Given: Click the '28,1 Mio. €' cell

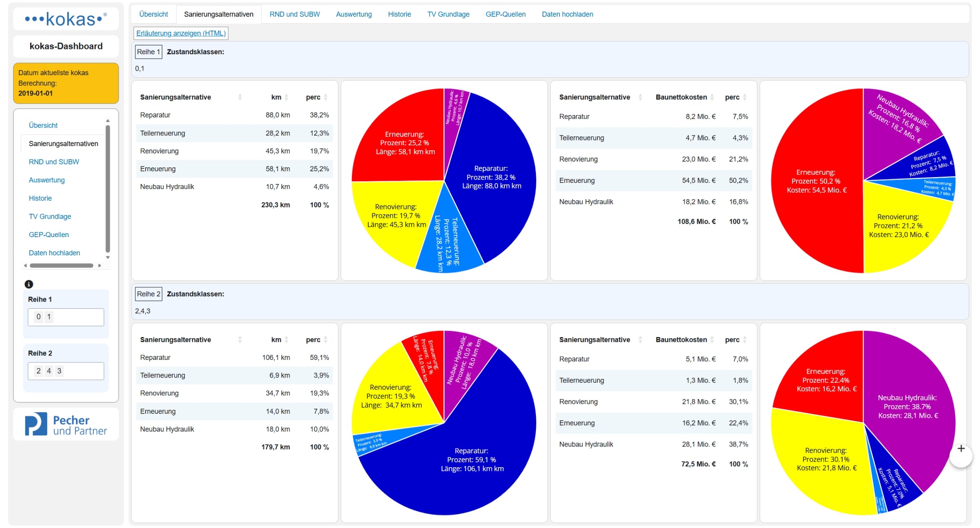Looking at the screenshot, I should [699, 444].
